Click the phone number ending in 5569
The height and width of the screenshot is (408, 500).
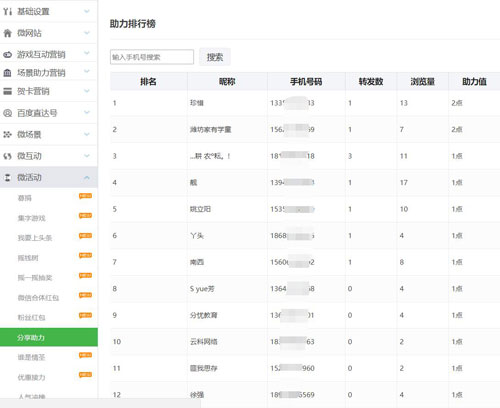point(292,395)
